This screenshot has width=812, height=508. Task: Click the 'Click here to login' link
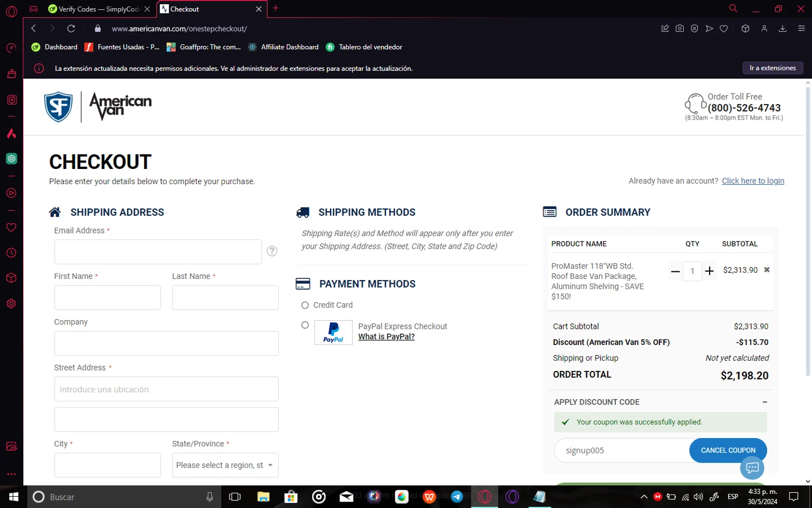[753, 181]
